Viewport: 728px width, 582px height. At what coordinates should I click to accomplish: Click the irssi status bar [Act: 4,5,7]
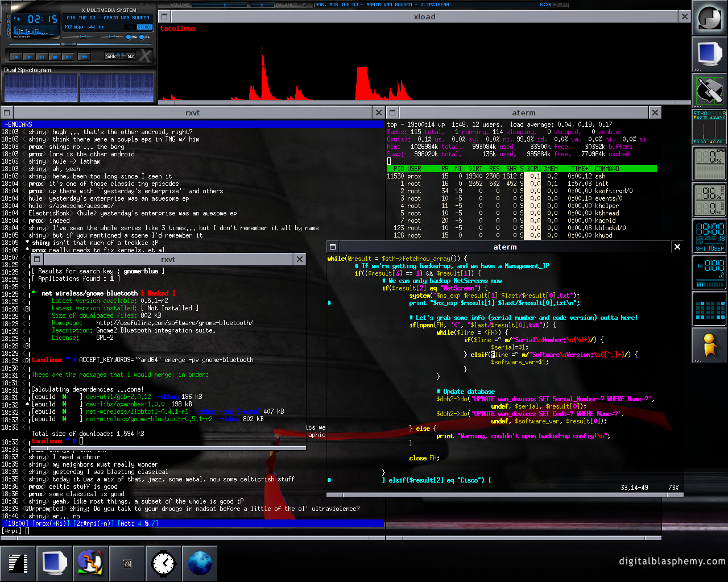pos(193,523)
